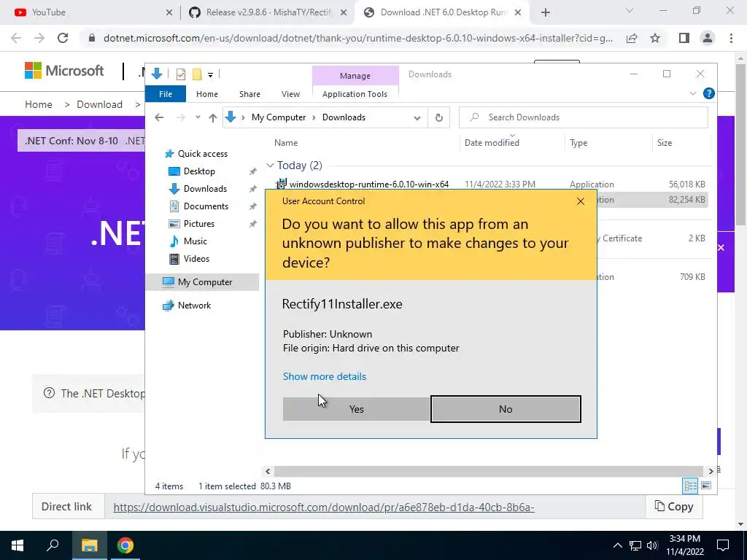
Task: Refresh the Downloads folder view
Action: (x=438, y=117)
